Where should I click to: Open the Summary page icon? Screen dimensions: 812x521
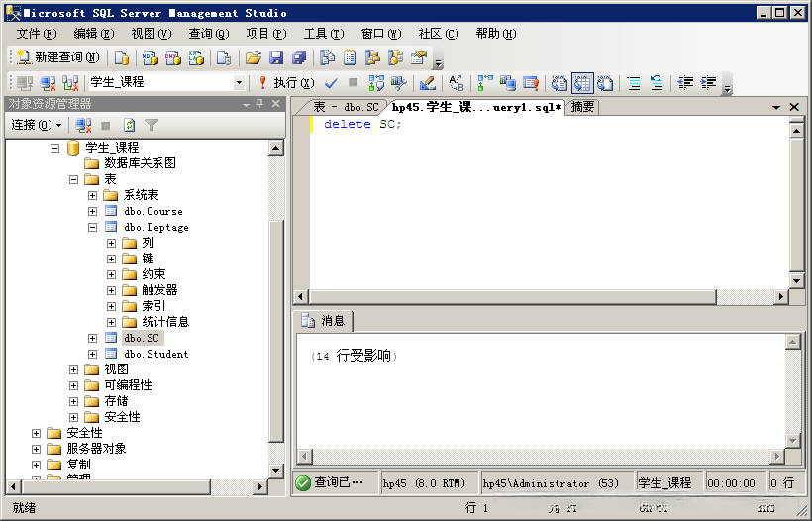click(x=351, y=57)
